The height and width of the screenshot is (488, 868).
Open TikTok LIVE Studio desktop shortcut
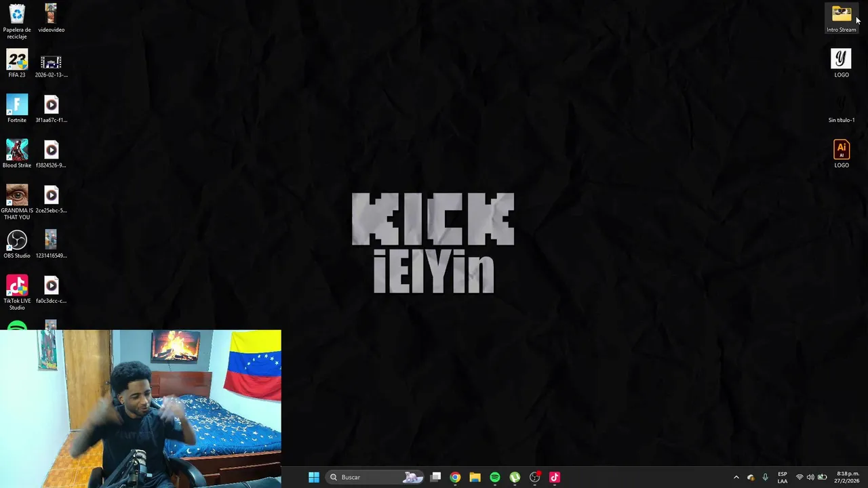tap(17, 292)
